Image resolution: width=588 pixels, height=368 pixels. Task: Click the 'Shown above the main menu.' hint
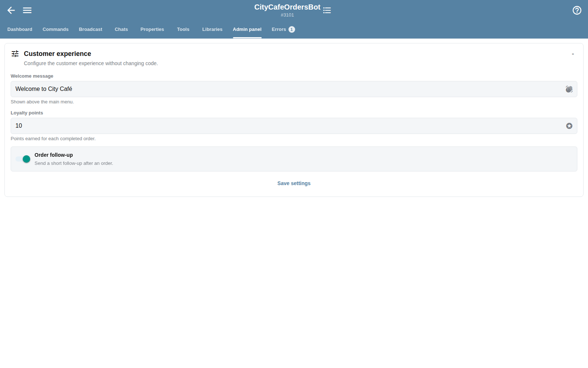click(x=42, y=102)
